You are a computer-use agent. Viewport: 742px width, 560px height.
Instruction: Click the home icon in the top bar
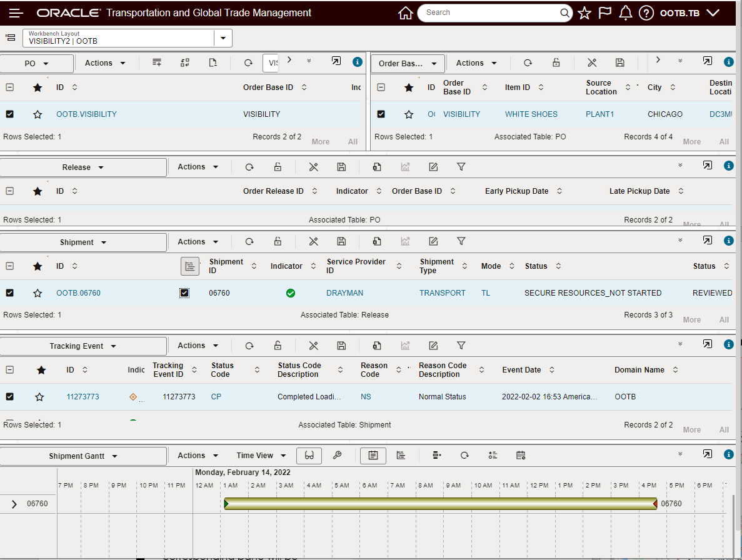405,12
